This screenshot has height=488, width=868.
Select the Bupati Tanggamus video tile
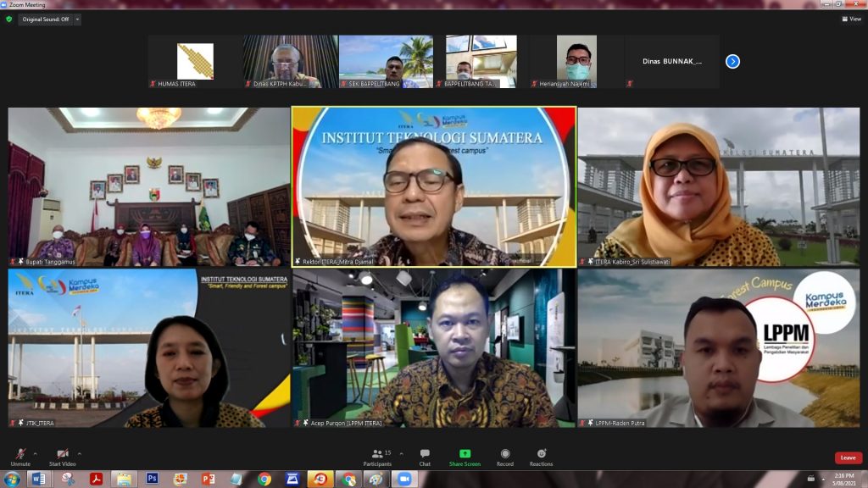(x=149, y=186)
